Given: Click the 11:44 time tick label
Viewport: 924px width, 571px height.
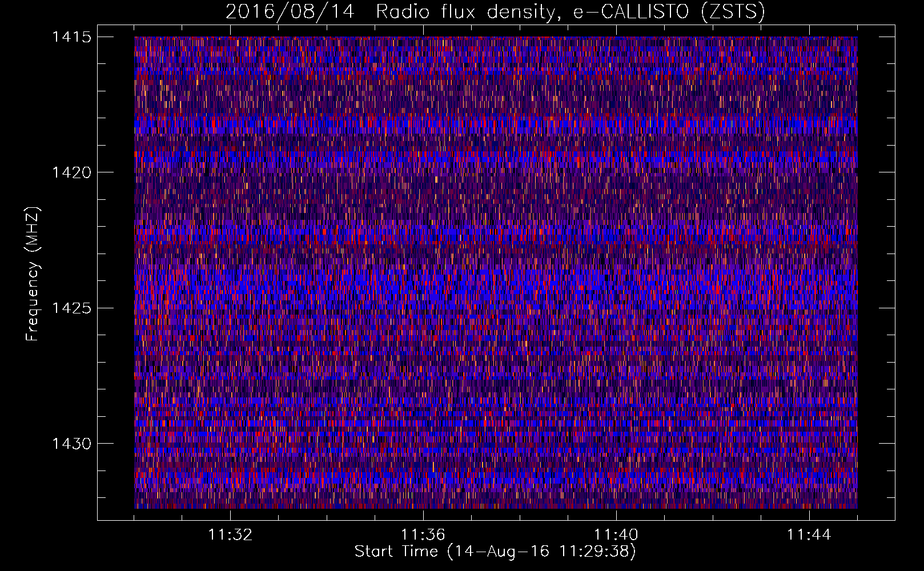Looking at the screenshot, I should [x=809, y=535].
